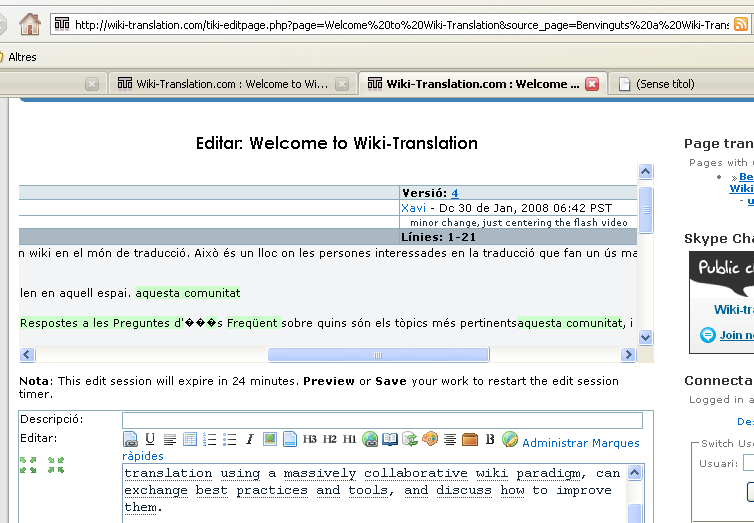Enlarge the edit area with outward arrows

28,465
